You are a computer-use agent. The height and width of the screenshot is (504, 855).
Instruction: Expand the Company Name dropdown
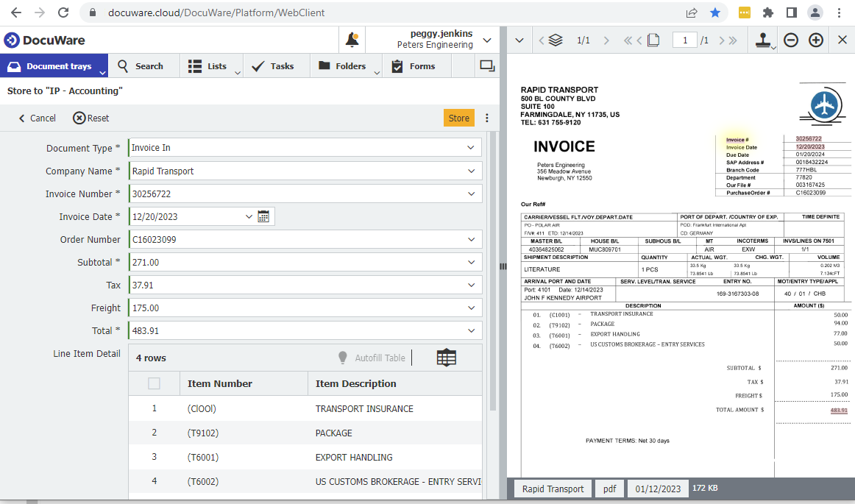[x=471, y=171]
